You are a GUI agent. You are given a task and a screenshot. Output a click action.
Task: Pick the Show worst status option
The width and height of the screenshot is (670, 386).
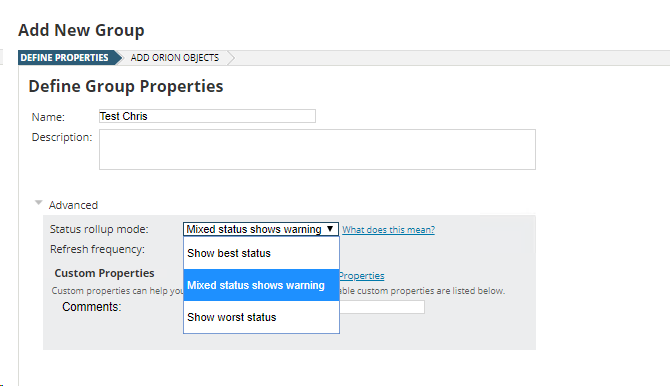(x=261, y=317)
